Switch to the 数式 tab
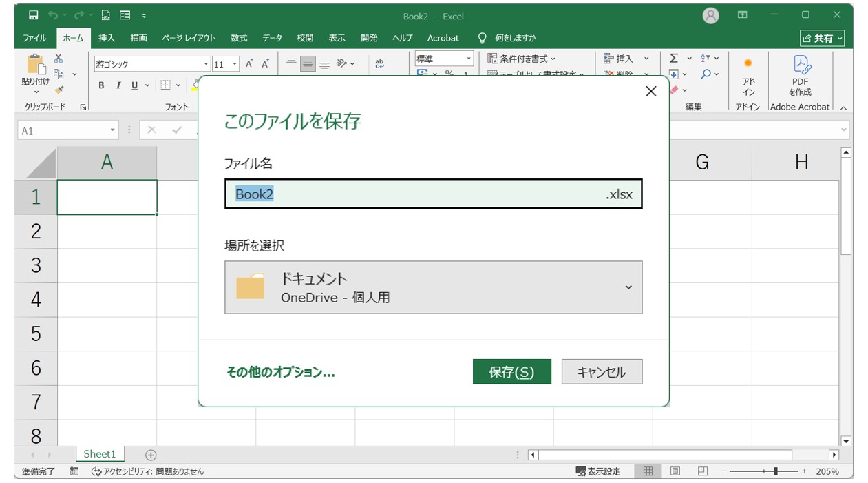The height and width of the screenshot is (483, 868). coord(239,38)
